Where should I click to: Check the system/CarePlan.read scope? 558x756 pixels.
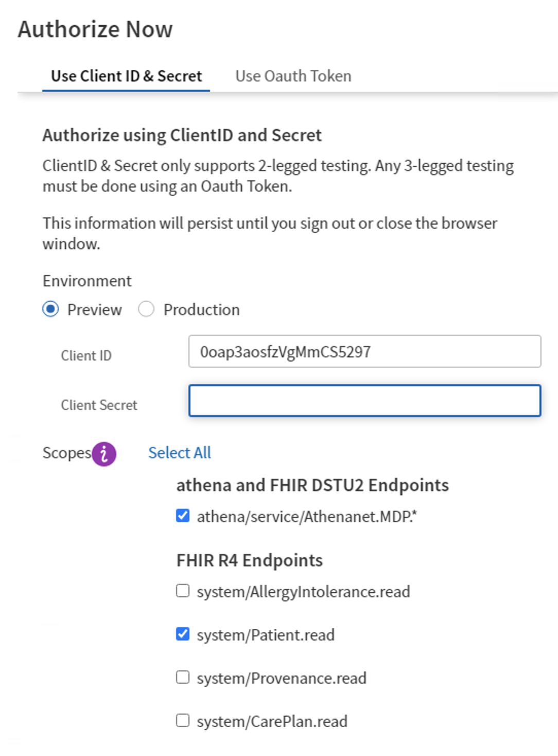tap(183, 720)
